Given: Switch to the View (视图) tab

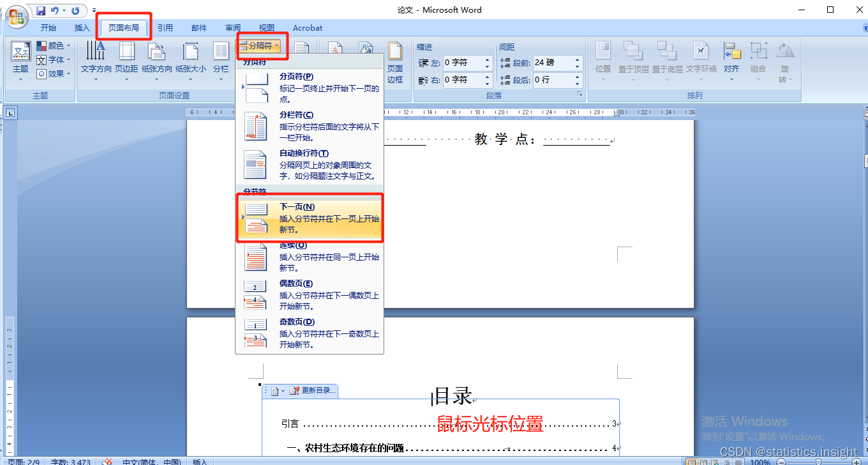Looking at the screenshot, I should pos(267,28).
